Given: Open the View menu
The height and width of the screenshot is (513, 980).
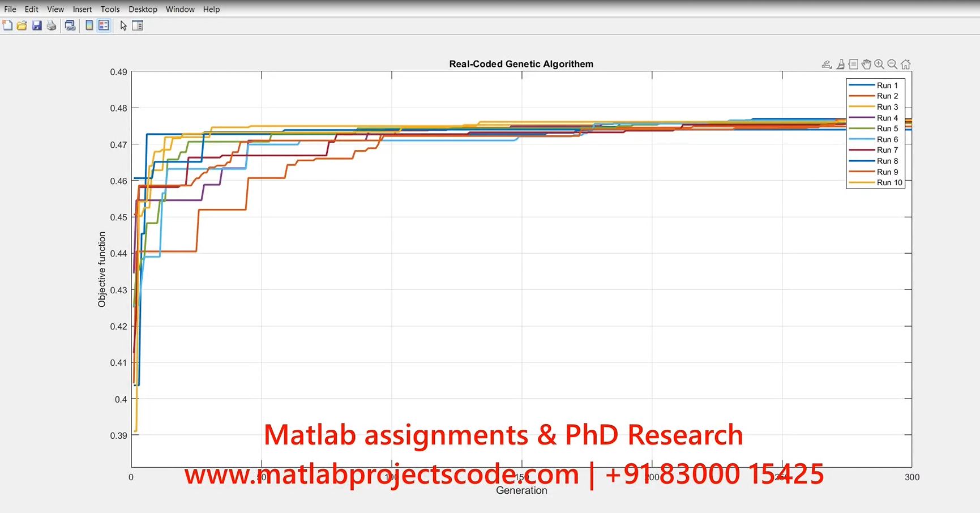Looking at the screenshot, I should tap(55, 9).
